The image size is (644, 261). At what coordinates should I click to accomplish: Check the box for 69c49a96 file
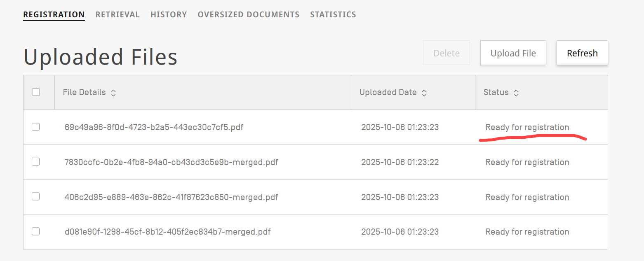click(x=36, y=127)
